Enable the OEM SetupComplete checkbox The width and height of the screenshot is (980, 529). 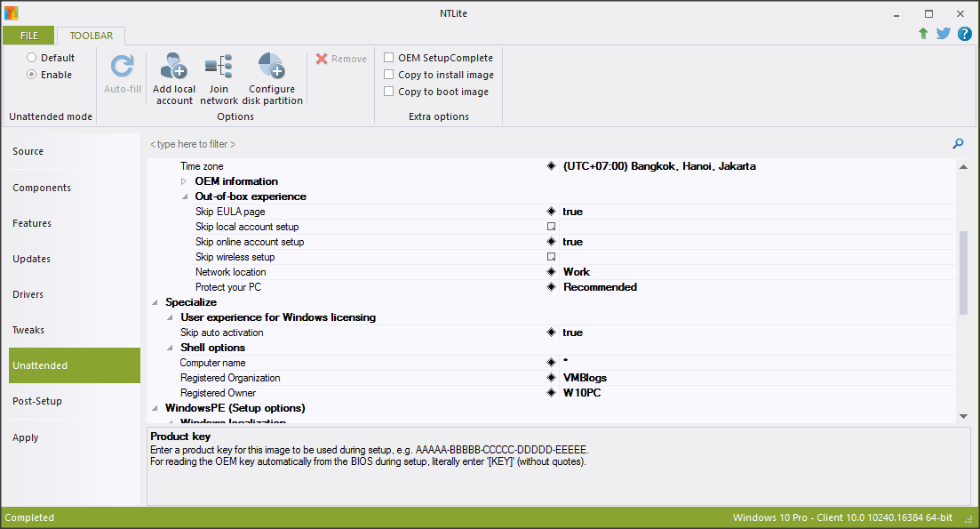389,58
